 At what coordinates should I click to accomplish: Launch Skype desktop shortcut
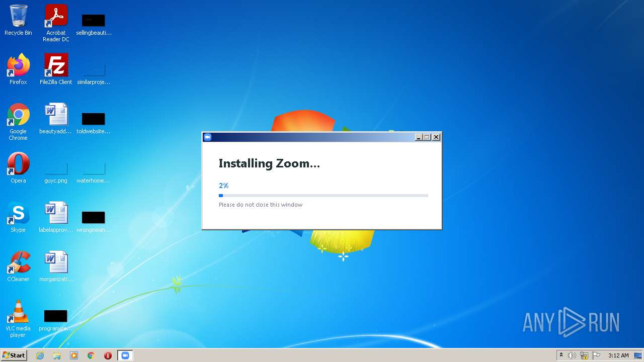tap(18, 217)
